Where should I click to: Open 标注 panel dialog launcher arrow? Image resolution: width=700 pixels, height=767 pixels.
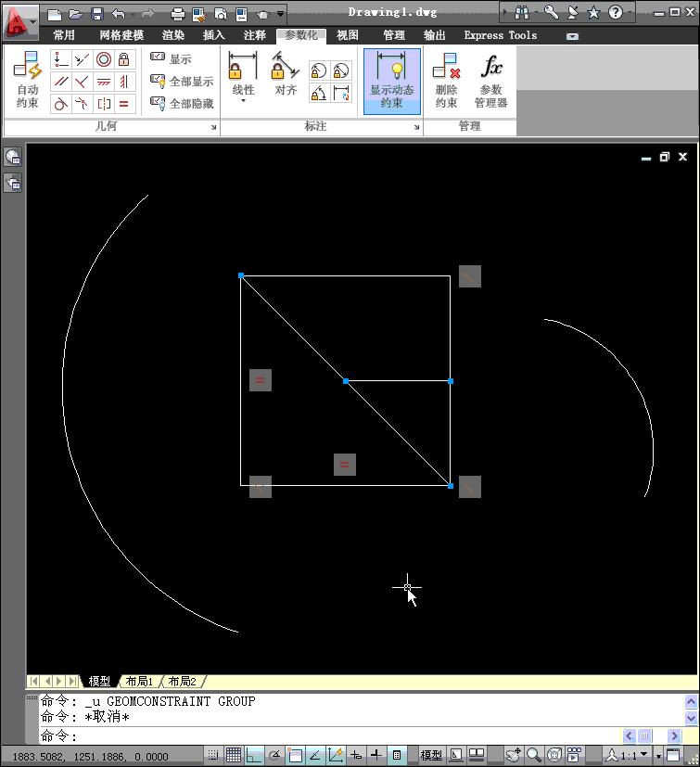point(417,127)
